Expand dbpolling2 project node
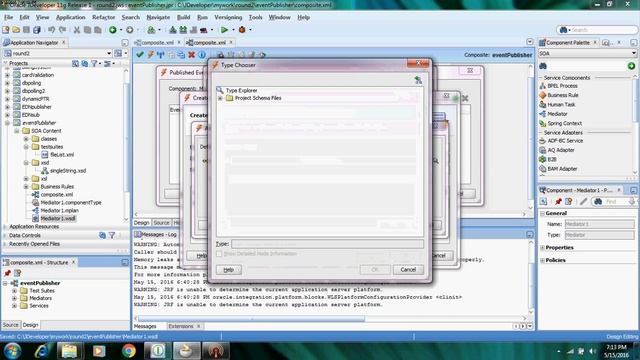640x360 pixels. pyautogui.click(x=7, y=91)
